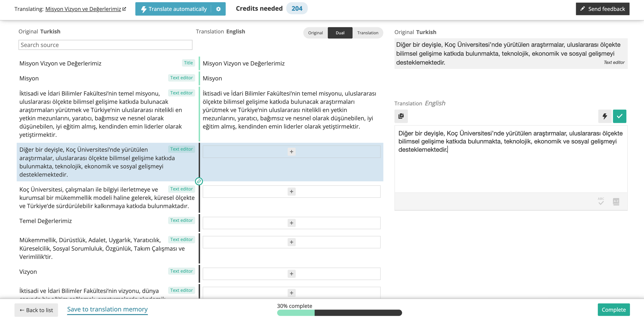Click the Search source input field
The image size is (644, 319).
(x=105, y=45)
